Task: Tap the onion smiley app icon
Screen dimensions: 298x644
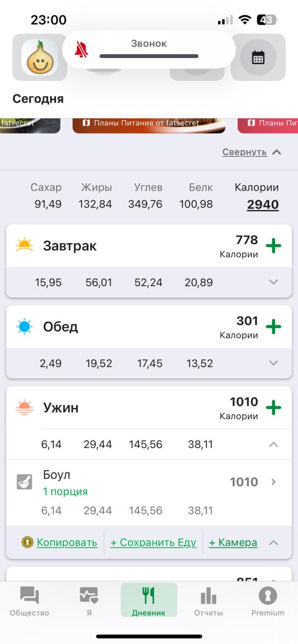Action: 40,57
